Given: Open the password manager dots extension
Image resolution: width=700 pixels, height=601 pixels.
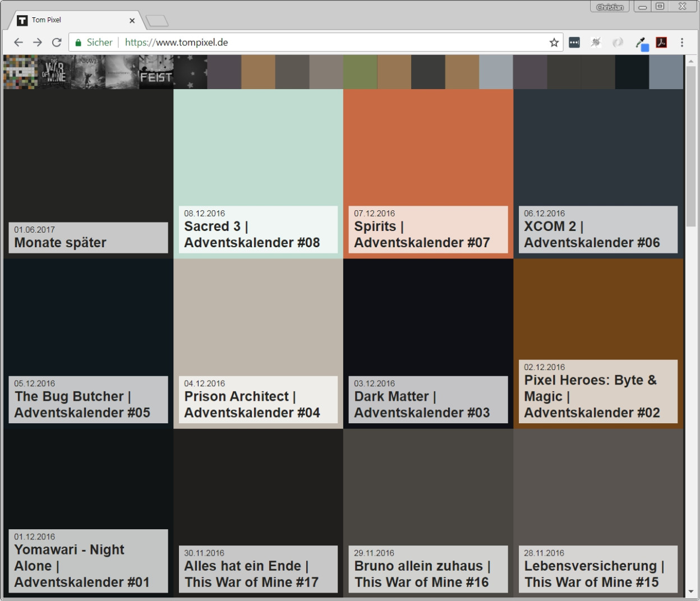Looking at the screenshot, I should click(x=574, y=43).
